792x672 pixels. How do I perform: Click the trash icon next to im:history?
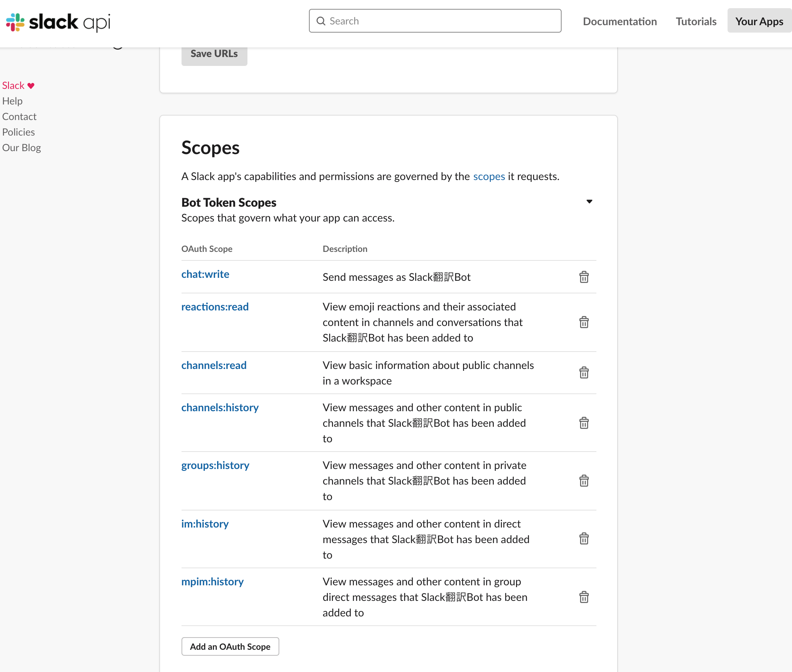[583, 539]
